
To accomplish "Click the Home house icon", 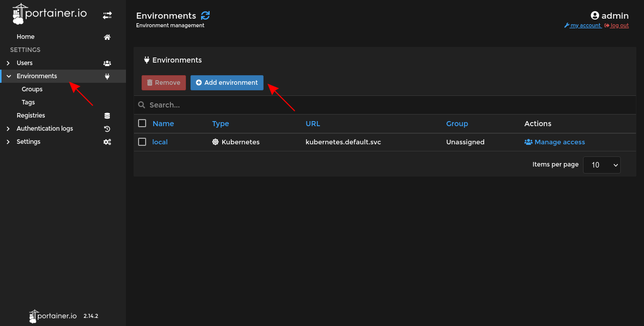I will point(107,37).
